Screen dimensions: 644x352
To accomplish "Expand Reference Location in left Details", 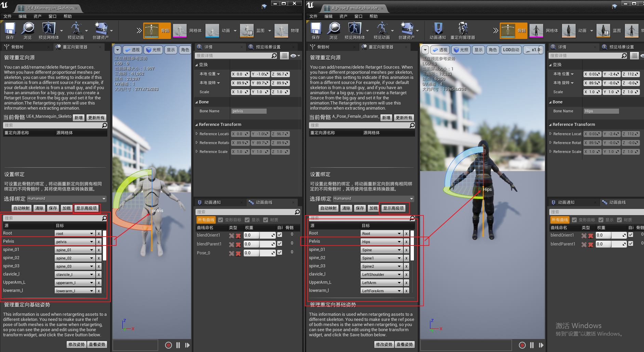I will [197, 134].
